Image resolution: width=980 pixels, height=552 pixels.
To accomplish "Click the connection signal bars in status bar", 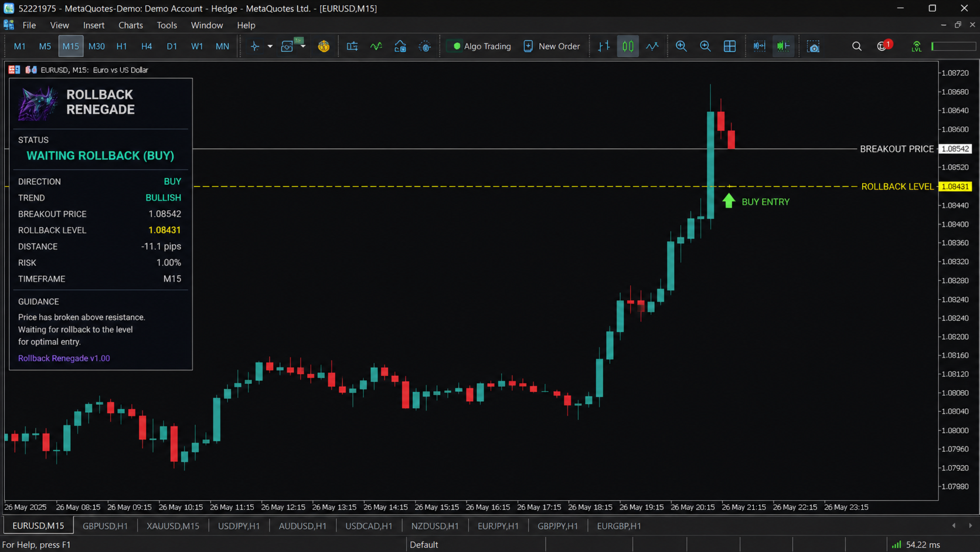I will coord(897,544).
